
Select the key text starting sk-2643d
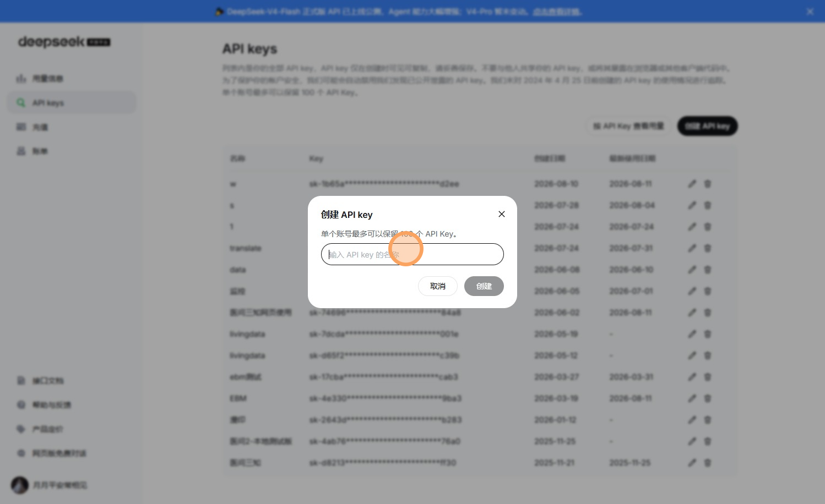[x=386, y=420]
